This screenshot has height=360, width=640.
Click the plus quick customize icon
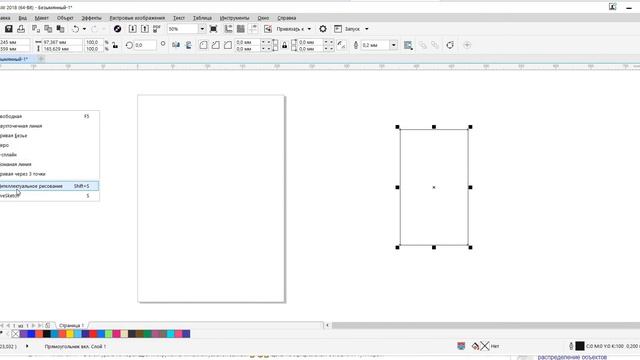tap(467, 45)
